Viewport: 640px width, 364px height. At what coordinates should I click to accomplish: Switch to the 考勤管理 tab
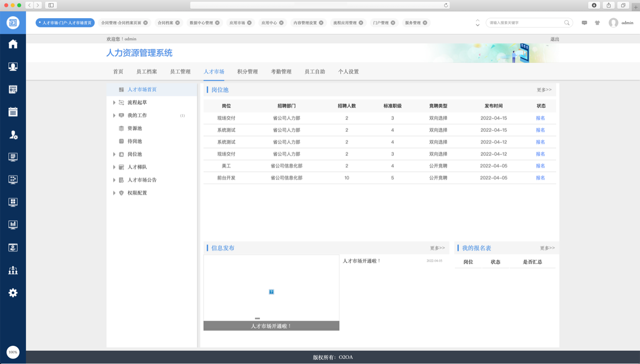281,72
